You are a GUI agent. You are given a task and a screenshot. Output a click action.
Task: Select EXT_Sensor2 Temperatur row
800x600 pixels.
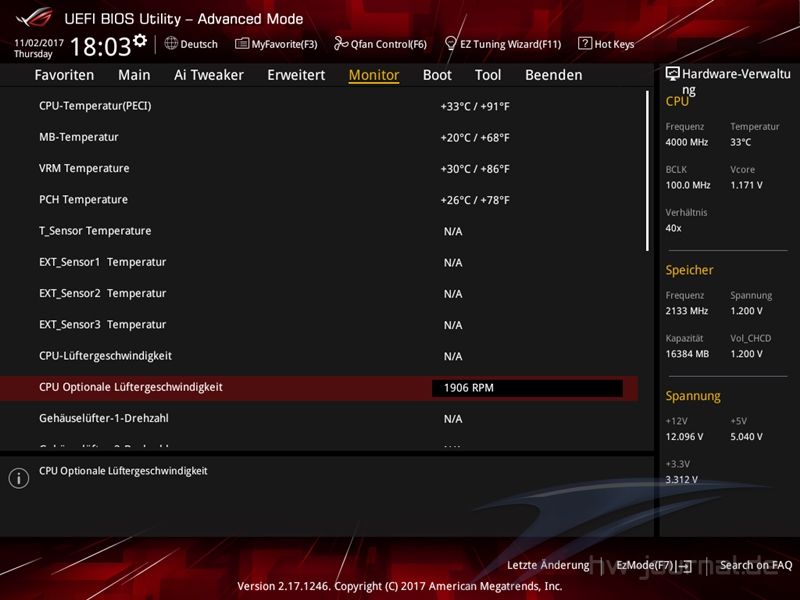coord(319,293)
